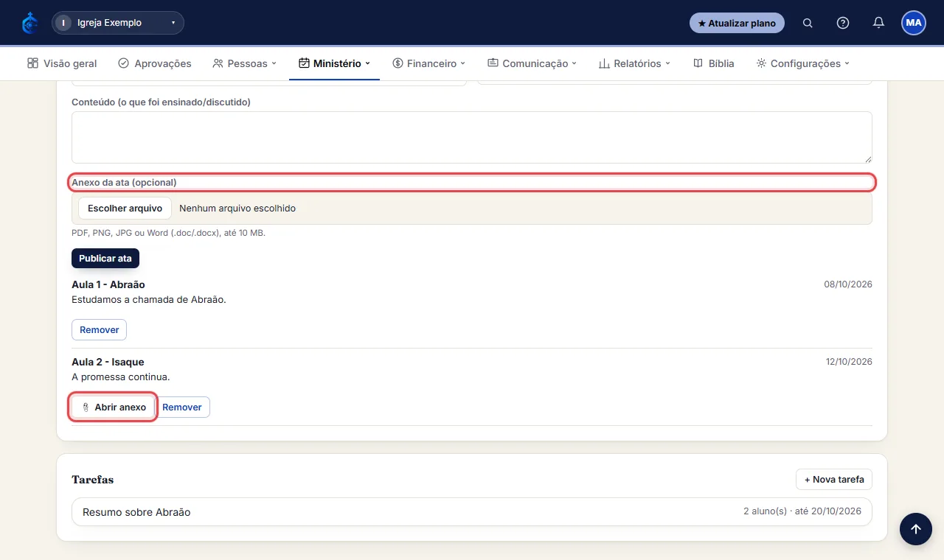Screen dimensions: 944x560
Task: Expand the Relatórios menu chevron
Action: pos(667,63)
